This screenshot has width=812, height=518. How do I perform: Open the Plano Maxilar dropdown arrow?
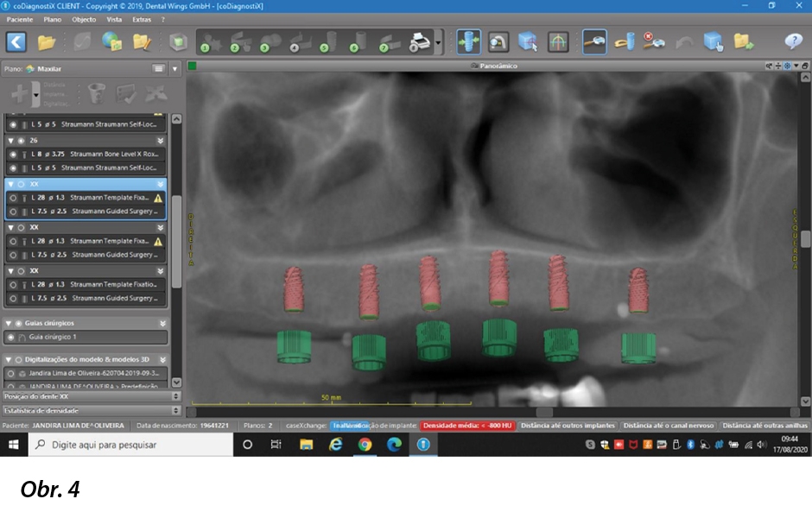[175, 68]
